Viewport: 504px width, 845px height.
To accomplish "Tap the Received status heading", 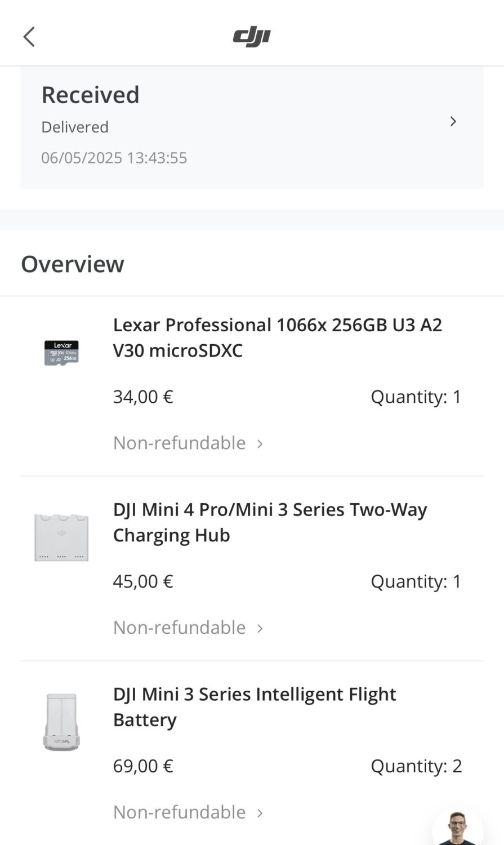I will coord(90,95).
